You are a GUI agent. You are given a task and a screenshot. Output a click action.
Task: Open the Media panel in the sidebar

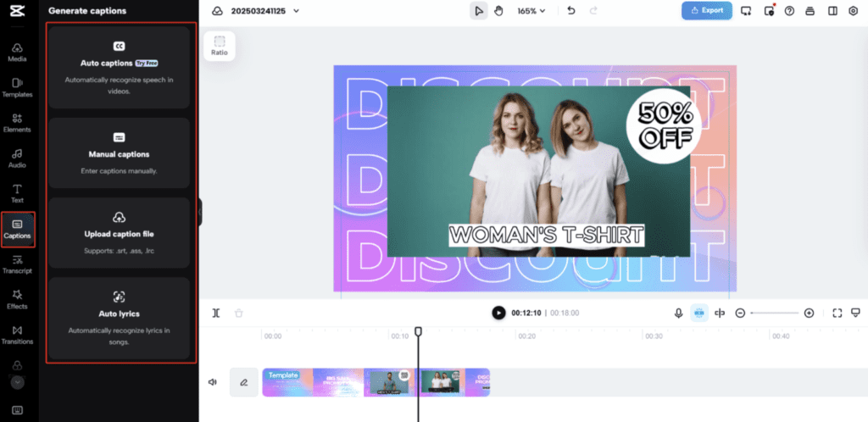tap(17, 53)
